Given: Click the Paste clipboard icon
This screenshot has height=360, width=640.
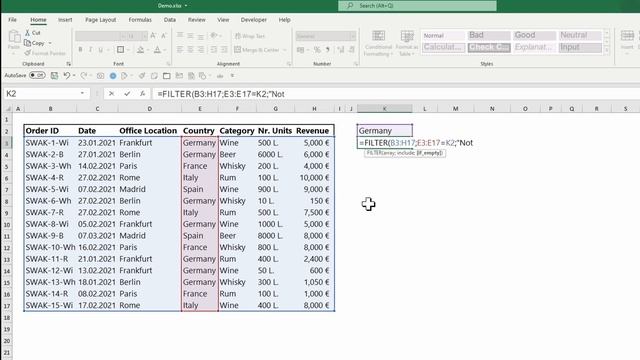Looking at the screenshot, I should [x=14, y=37].
